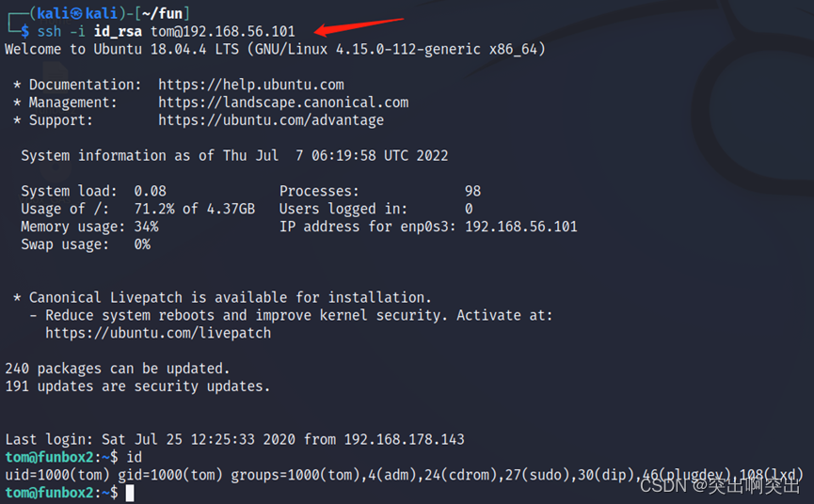Click the 191 security updates line

(x=137, y=386)
